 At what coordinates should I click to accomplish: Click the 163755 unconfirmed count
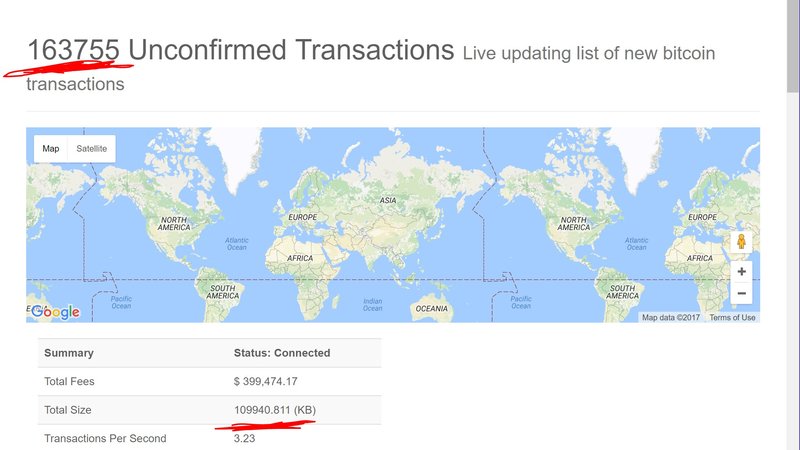click(74, 50)
